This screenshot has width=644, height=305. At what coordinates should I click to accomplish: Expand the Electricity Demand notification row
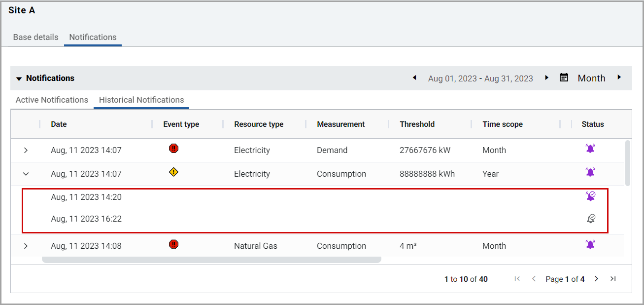(26, 150)
